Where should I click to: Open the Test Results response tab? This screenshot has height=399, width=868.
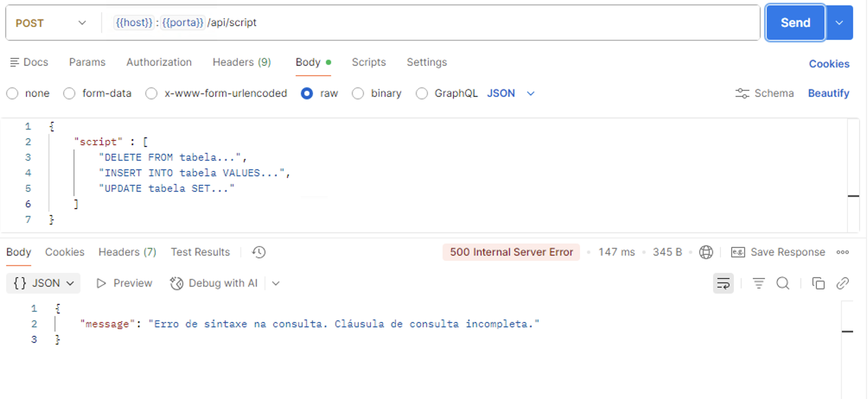(x=200, y=252)
